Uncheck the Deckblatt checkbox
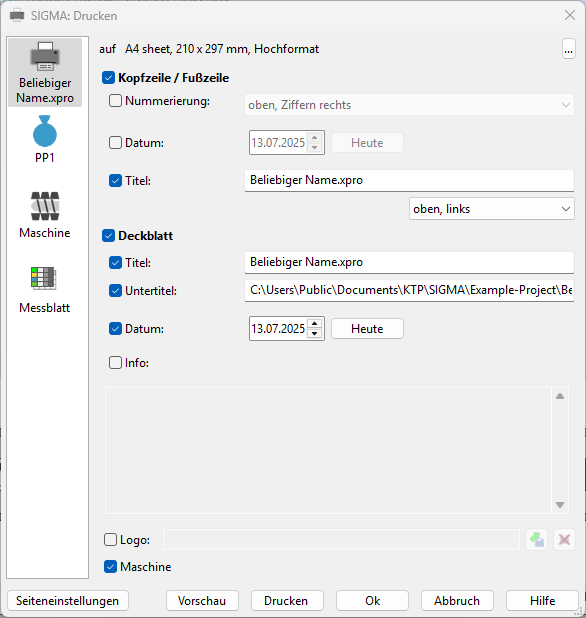The width and height of the screenshot is (586, 618). coord(108,236)
